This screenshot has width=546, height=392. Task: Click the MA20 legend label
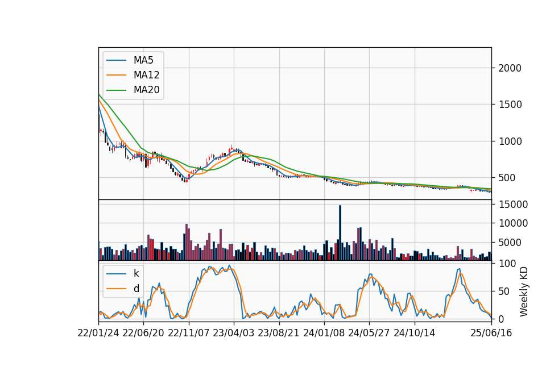(x=146, y=90)
